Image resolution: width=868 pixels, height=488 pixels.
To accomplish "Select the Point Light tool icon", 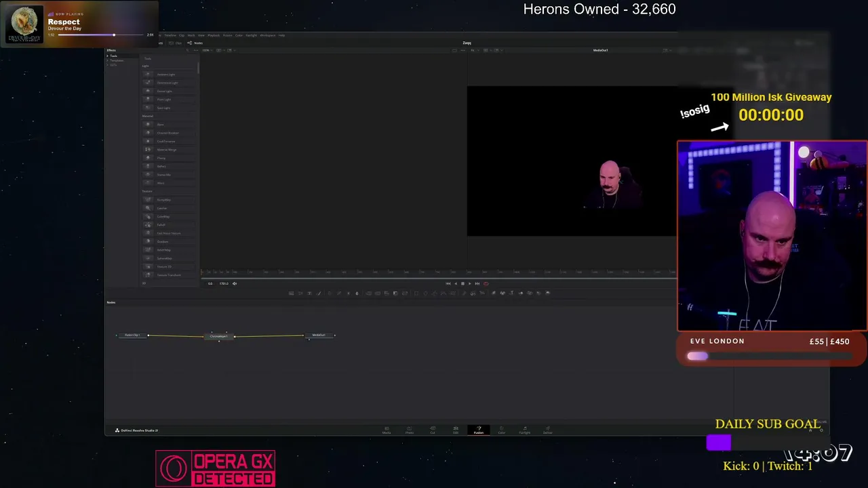I will pyautogui.click(x=148, y=100).
